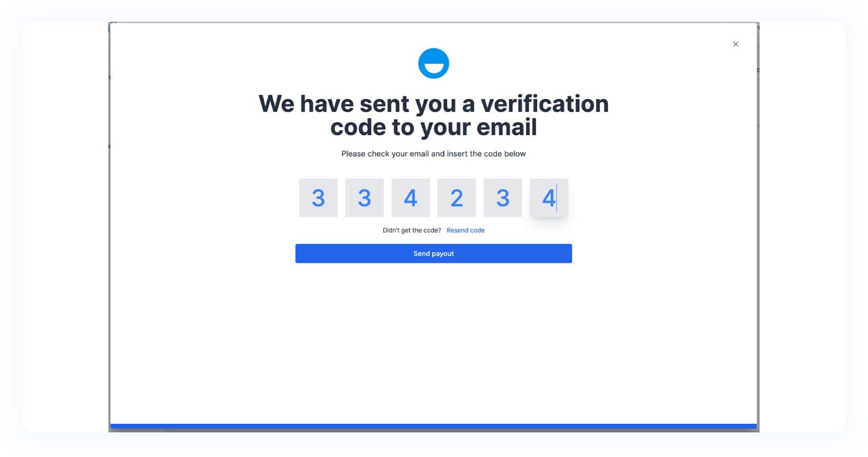Close the verification dialog with the X icon
The height and width of the screenshot is (457, 868).
(x=736, y=44)
